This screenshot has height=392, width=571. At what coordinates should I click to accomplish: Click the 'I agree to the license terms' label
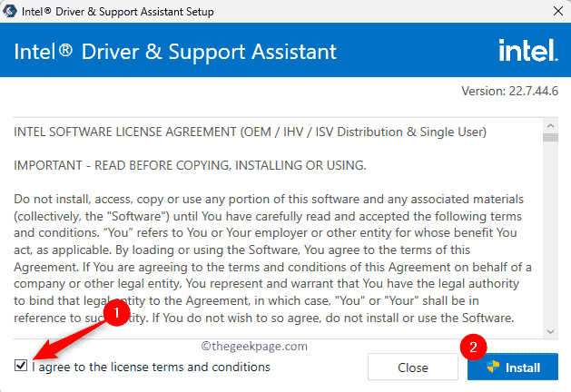151,367
